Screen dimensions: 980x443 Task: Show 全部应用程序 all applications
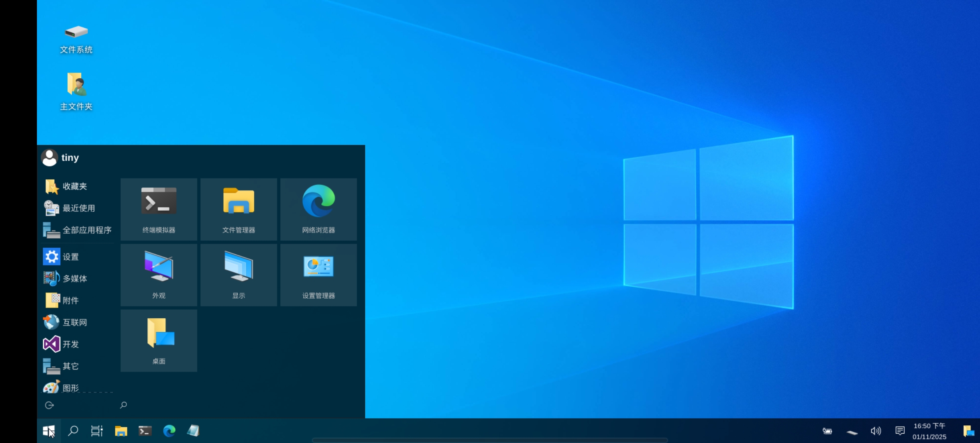point(77,230)
